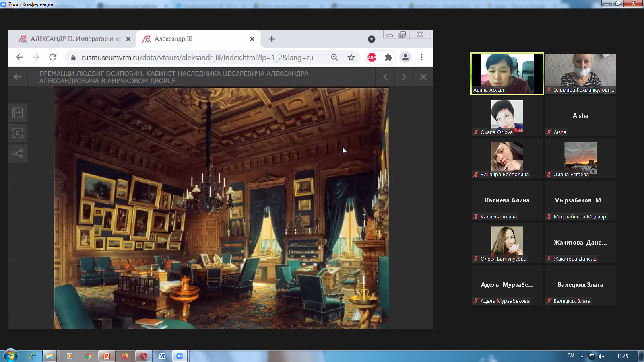
Task: Open the browser extensions puzzle icon
Action: (388, 57)
